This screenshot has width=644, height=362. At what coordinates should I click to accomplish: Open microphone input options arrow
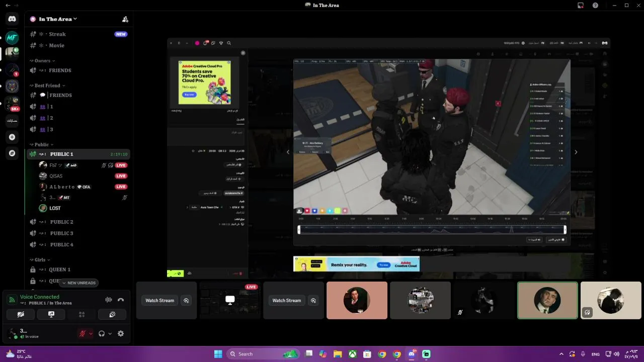[x=91, y=333]
